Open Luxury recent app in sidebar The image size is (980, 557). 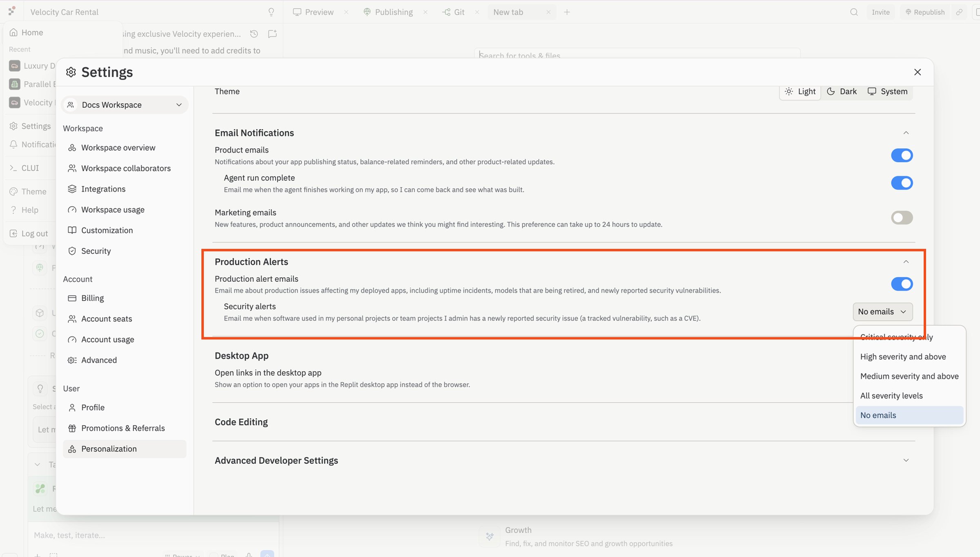pos(32,66)
